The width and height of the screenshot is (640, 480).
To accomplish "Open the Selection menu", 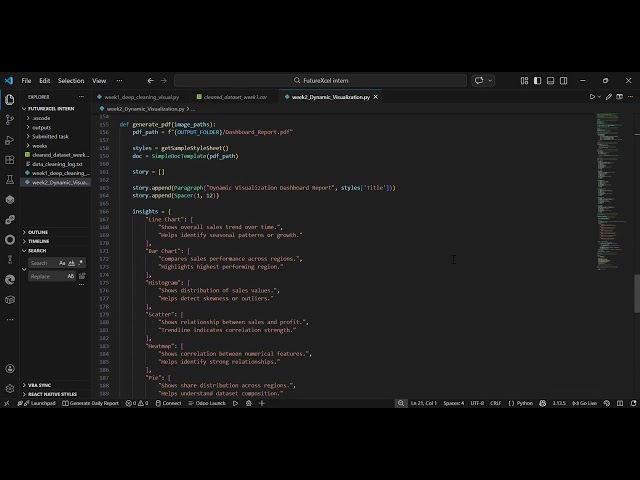I will 71,81.
